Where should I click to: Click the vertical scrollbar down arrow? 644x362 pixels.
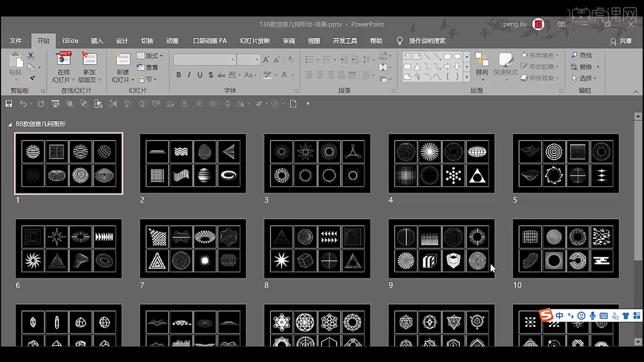click(x=638, y=342)
